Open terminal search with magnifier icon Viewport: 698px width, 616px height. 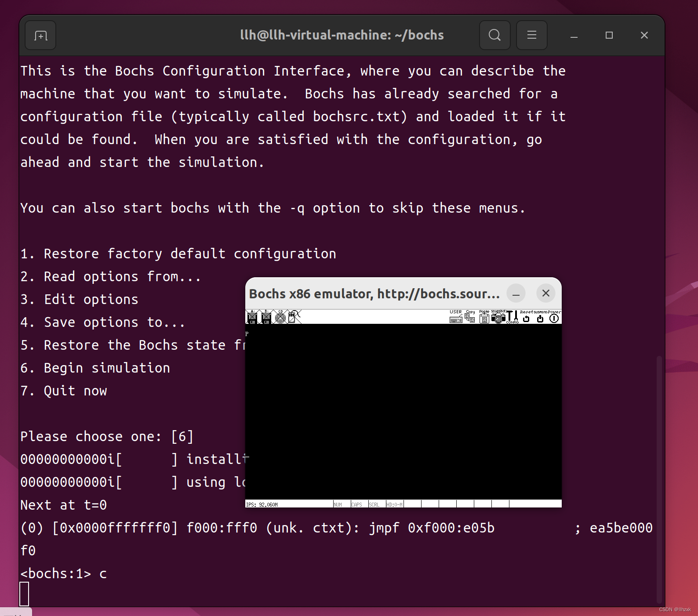pos(494,35)
